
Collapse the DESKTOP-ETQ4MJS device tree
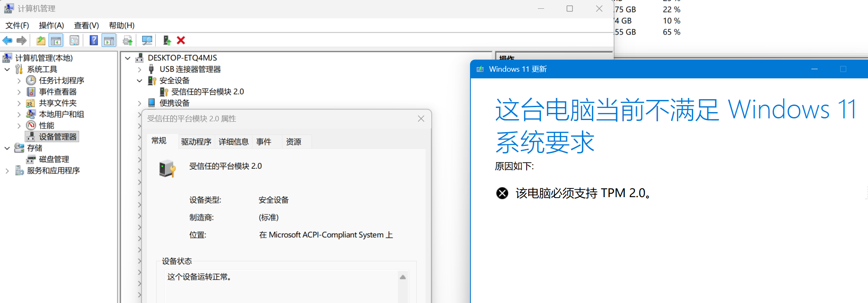tap(128, 58)
